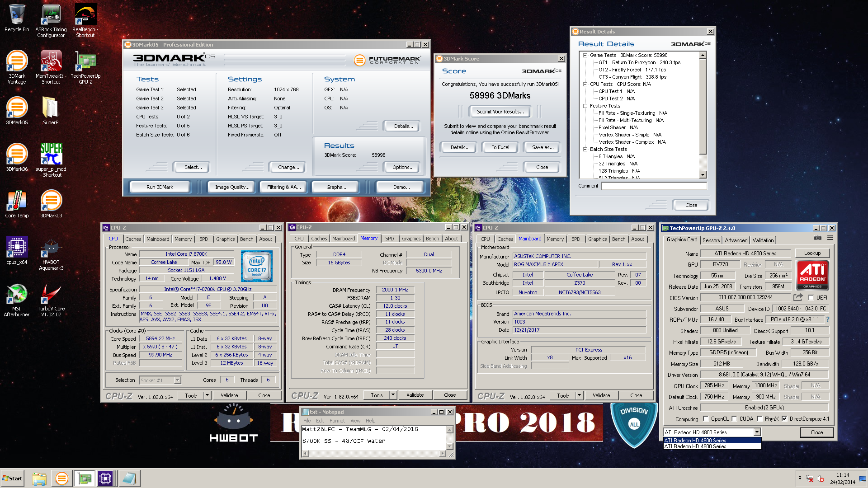Click Image Quality button in 3DMark05
Viewport: 868px width, 488px height.
point(232,187)
